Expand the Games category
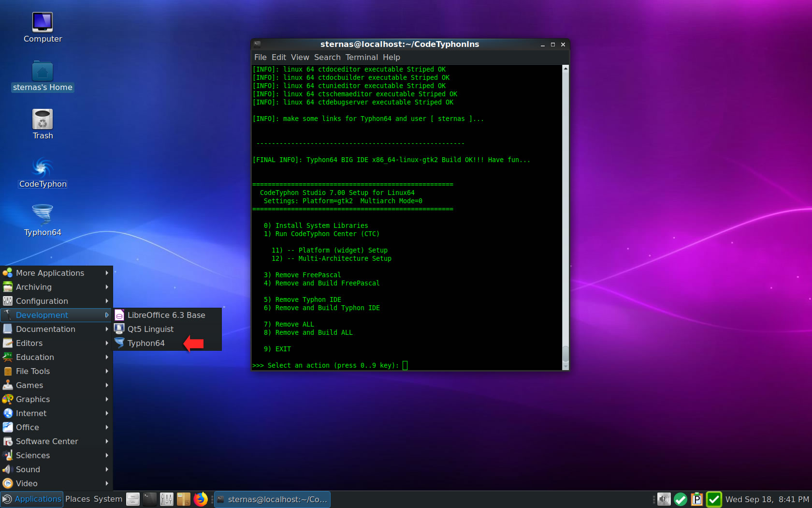Viewport: 812px width, 508px height. [x=57, y=385]
